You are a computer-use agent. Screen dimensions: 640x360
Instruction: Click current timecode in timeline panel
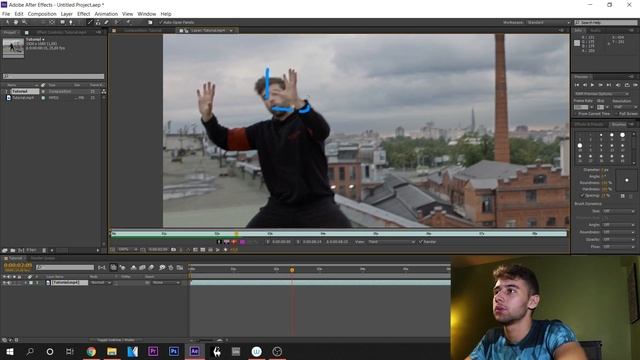[x=18, y=265]
